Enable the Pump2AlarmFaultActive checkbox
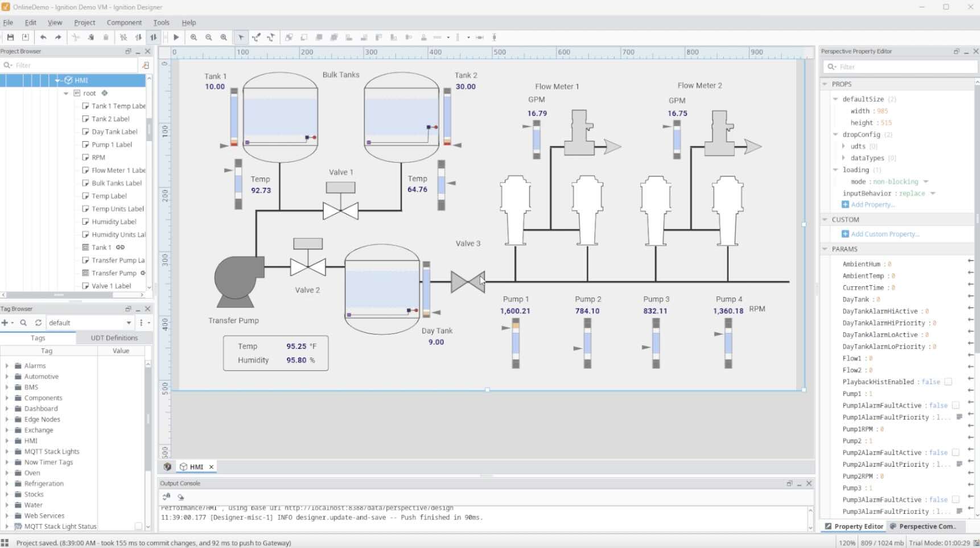This screenshot has height=548, width=980. pyautogui.click(x=956, y=452)
